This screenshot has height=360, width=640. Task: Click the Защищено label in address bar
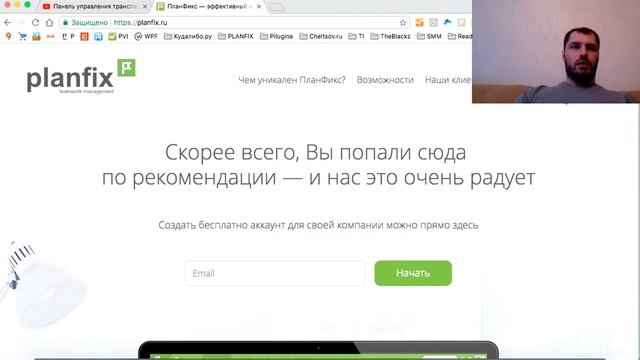coord(89,22)
